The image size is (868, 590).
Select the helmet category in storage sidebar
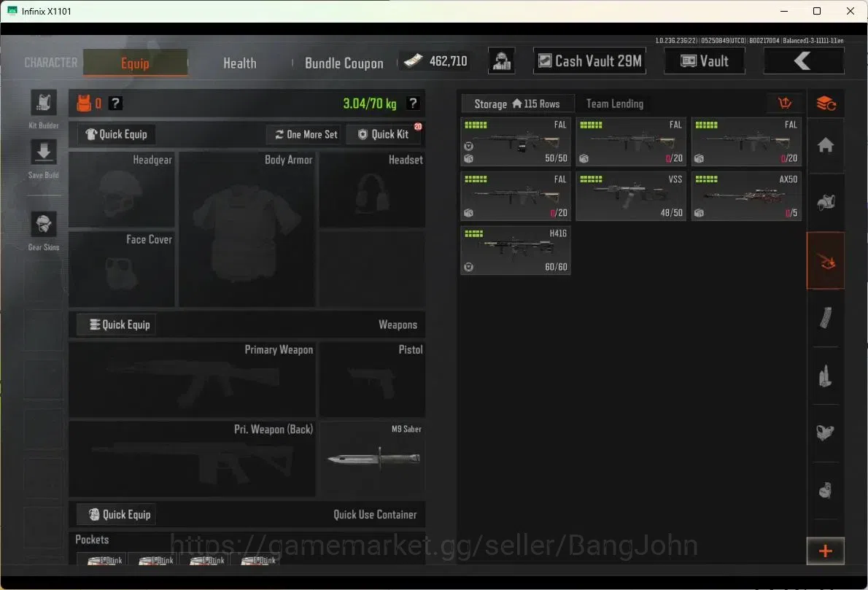click(x=826, y=203)
